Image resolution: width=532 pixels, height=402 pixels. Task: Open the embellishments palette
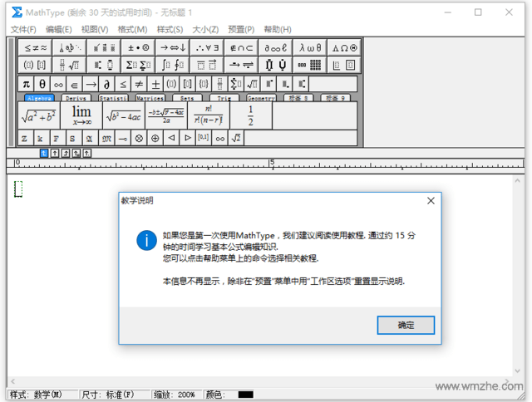(x=104, y=48)
